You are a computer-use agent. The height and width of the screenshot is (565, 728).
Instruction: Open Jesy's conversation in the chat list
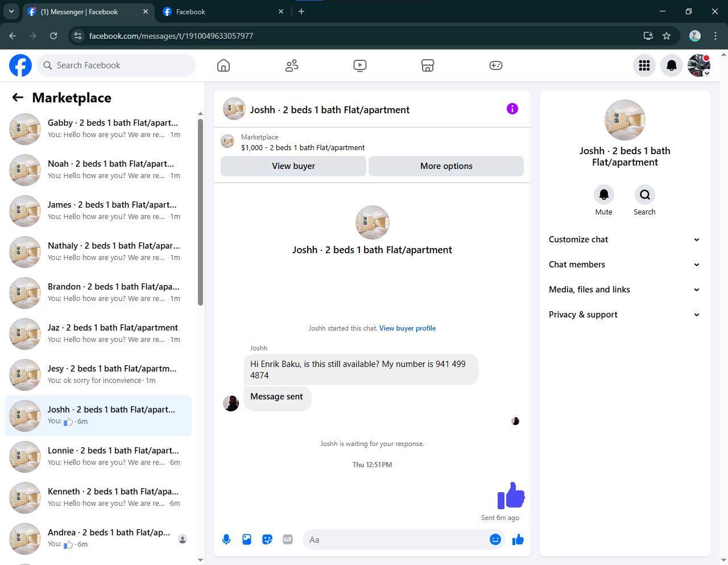(98, 375)
